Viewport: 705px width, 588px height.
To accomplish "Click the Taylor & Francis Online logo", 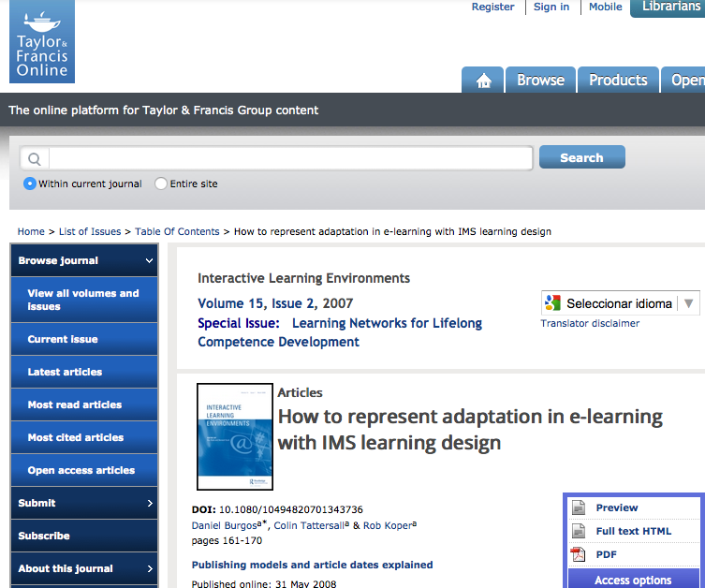I will coord(42,42).
